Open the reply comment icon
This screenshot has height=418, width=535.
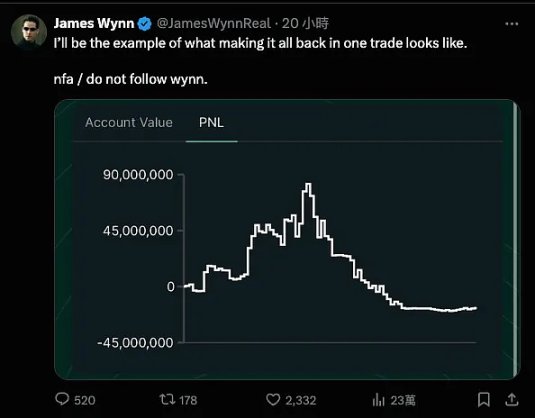(62, 399)
